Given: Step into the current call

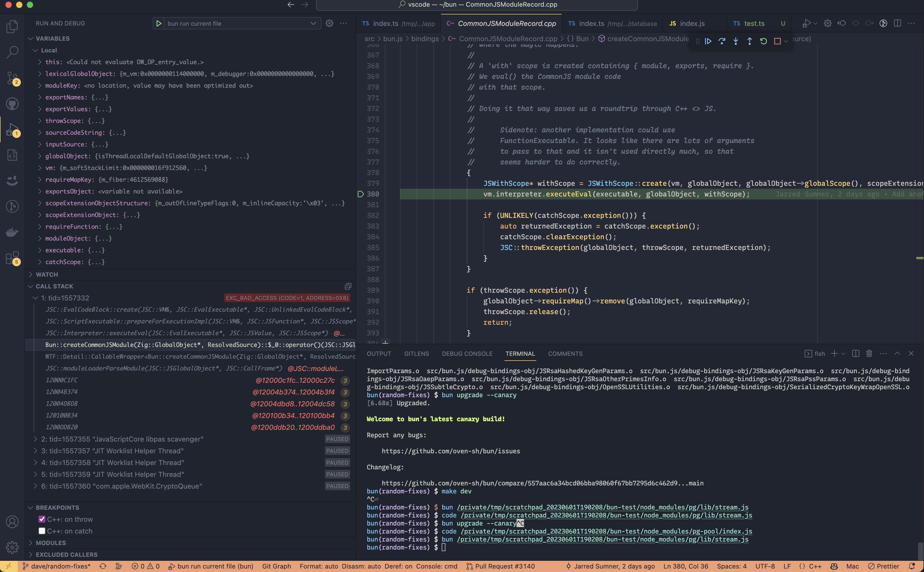Looking at the screenshot, I should [x=736, y=41].
